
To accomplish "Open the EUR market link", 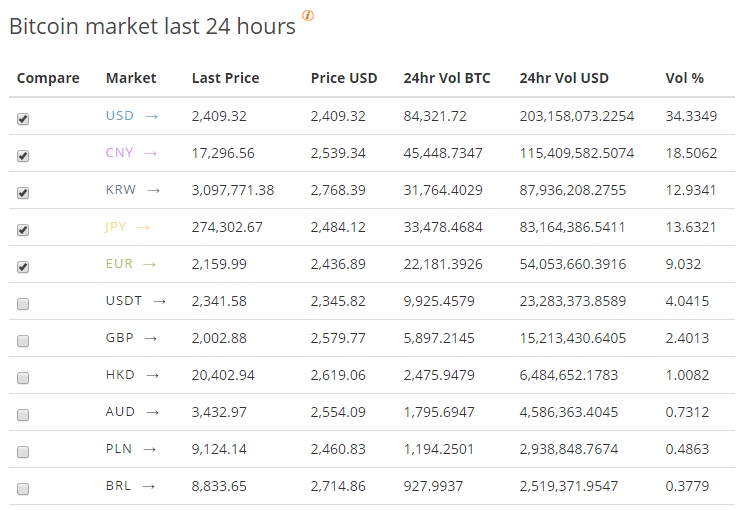I will click(x=119, y=264).
